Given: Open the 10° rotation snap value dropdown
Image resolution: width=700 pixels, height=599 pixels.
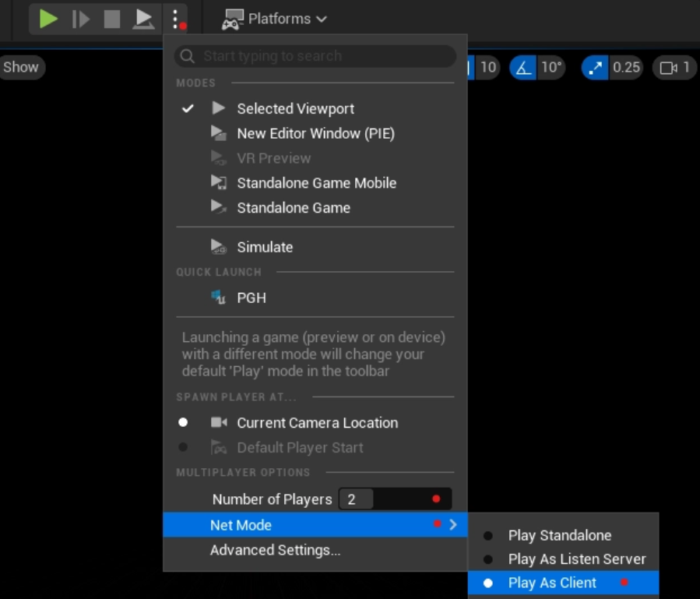Looking at the screenshot, I should (x=552, y=68).
